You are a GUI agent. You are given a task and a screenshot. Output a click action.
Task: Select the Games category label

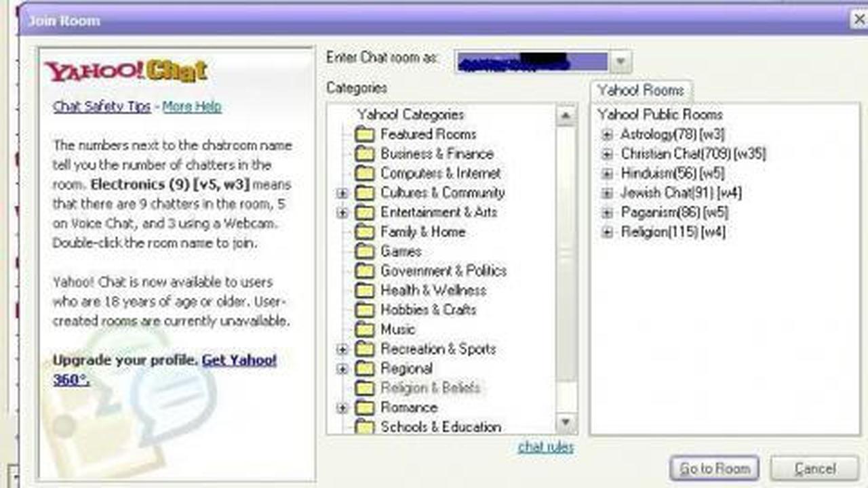click(401, 251)
